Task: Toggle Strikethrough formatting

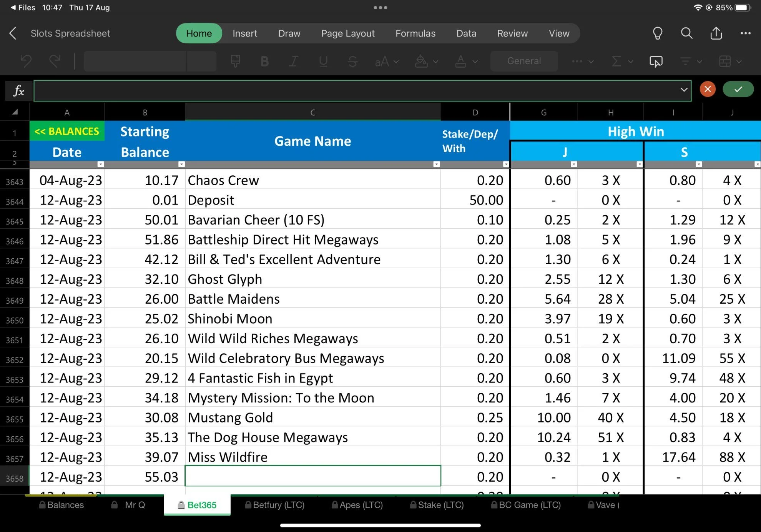Action: (x=352, y=62)
